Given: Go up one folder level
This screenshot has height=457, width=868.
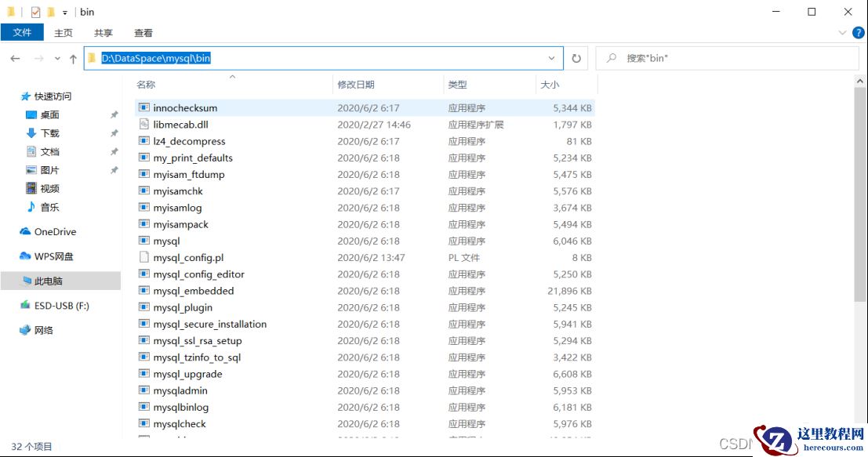Looking at the screenshot, I should (73, 59).
